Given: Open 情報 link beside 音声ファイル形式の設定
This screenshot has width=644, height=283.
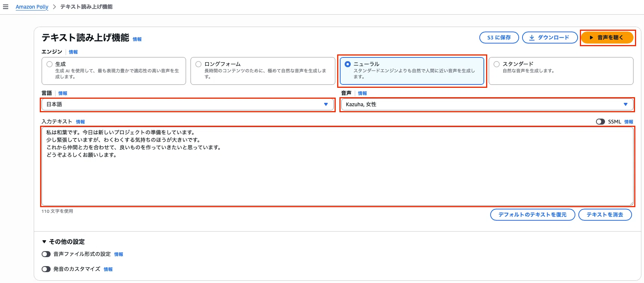Looking at the screenshot, I should point(119,254).
